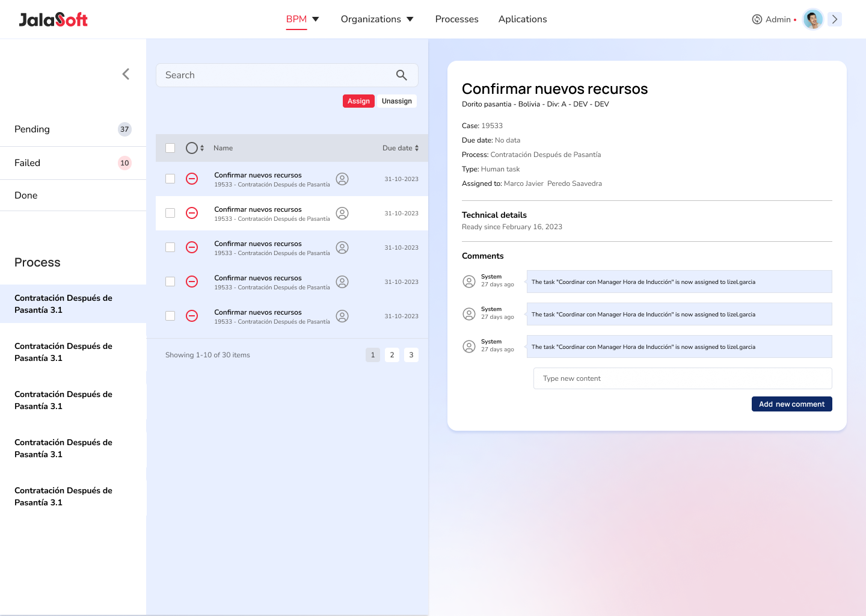866x616 pixels.
Task: Click the Unassign button
Action: coord(397,101)
